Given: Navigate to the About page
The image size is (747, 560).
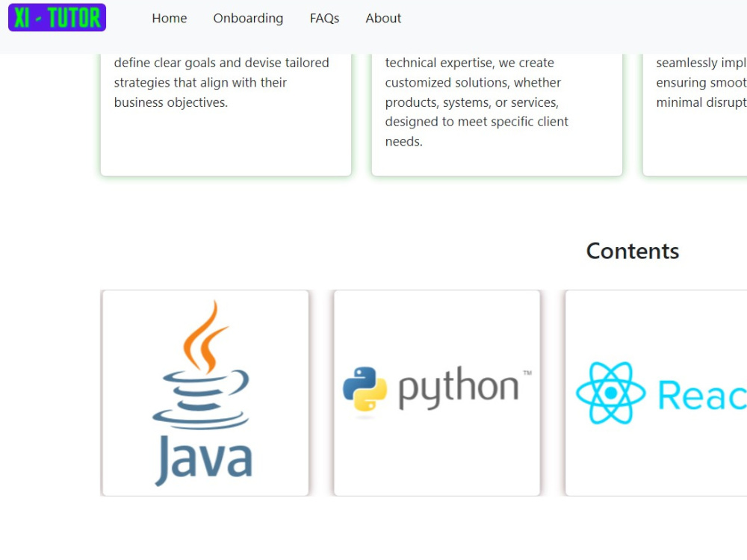Looking at the screenshot, I should (383, 18).
